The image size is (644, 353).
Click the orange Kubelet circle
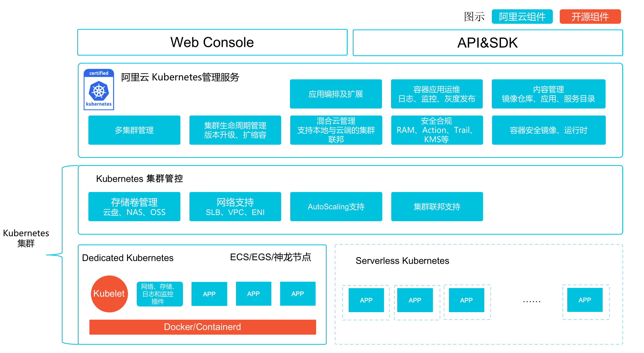point(109,294)
